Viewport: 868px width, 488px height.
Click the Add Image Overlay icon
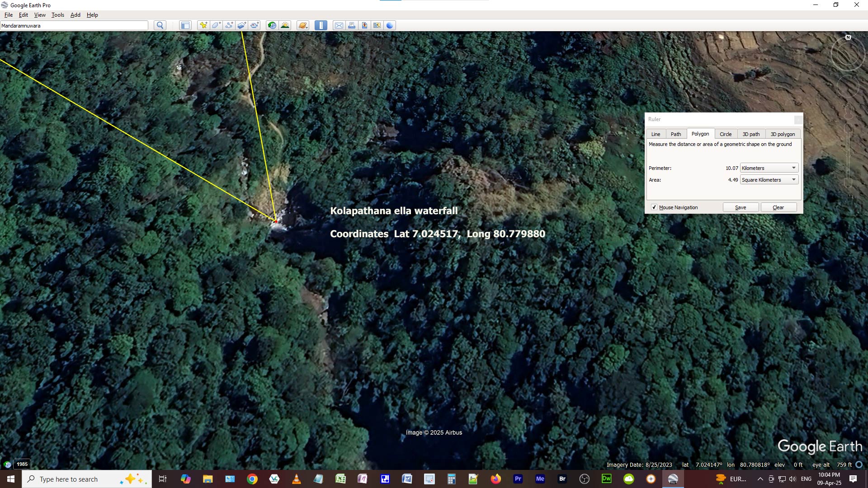[242, 25]
